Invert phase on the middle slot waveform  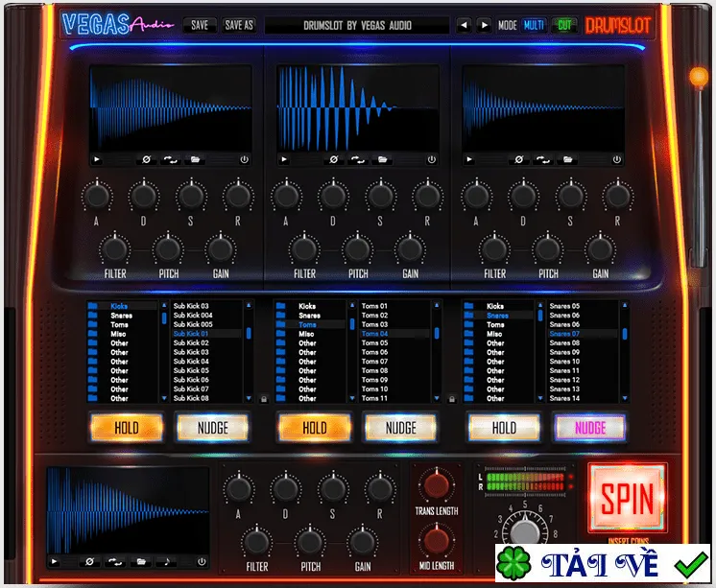(x=334, y=160)
